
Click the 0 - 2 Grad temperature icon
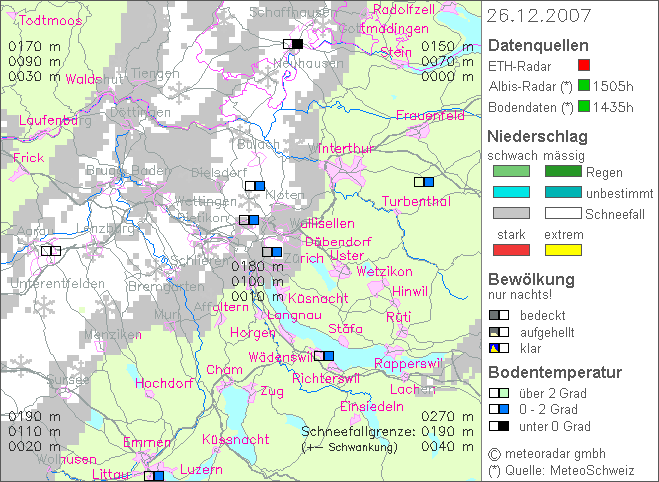[x=499, y=409]
